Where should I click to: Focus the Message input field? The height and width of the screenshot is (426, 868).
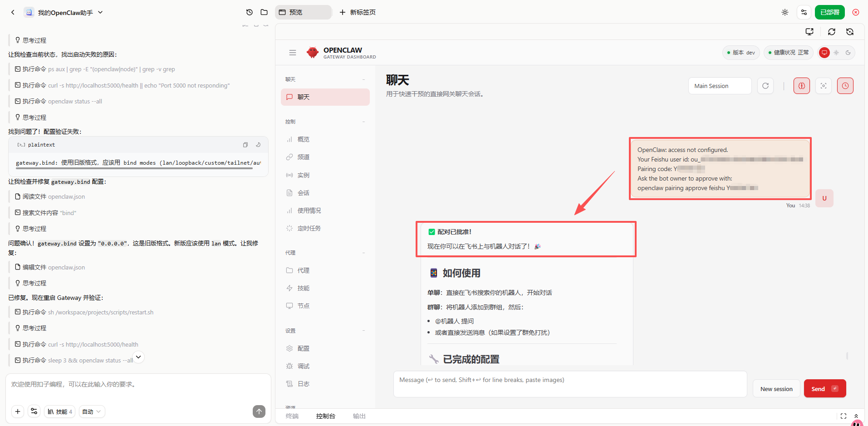[569, 384]
